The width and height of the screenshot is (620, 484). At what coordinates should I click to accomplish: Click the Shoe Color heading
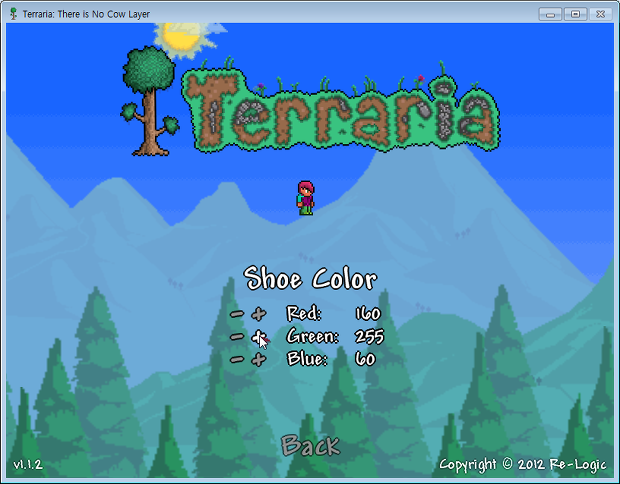[x=310, y=279]
